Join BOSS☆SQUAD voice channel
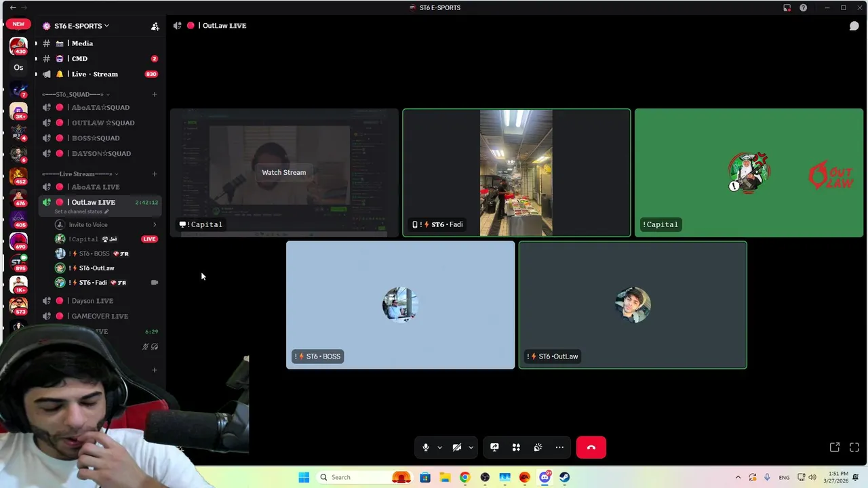The image size is (868, 488). 99,138
